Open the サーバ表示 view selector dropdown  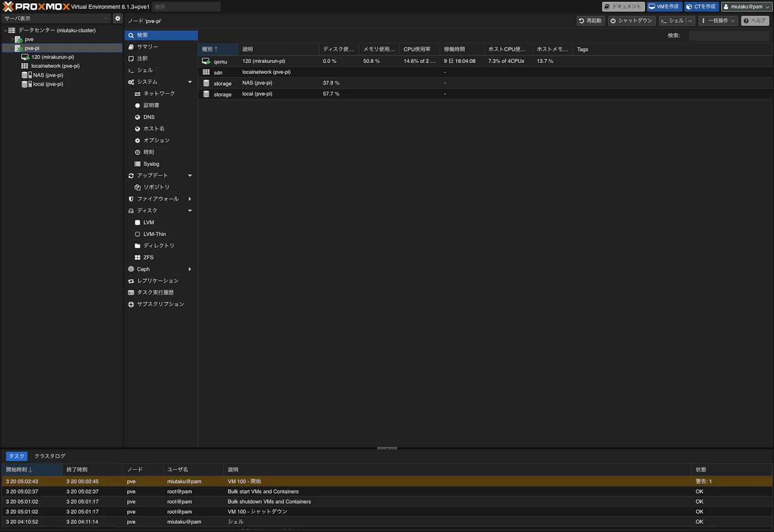point(56,18)
